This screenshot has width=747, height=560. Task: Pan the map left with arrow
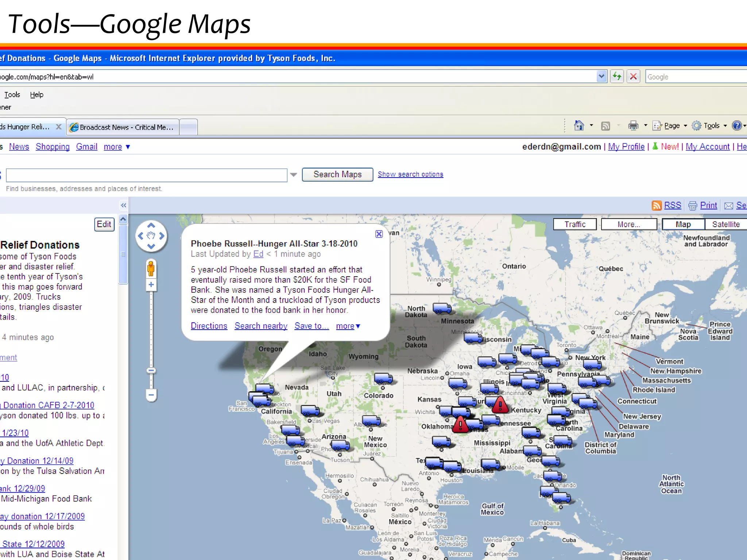(x=140, y=236)
